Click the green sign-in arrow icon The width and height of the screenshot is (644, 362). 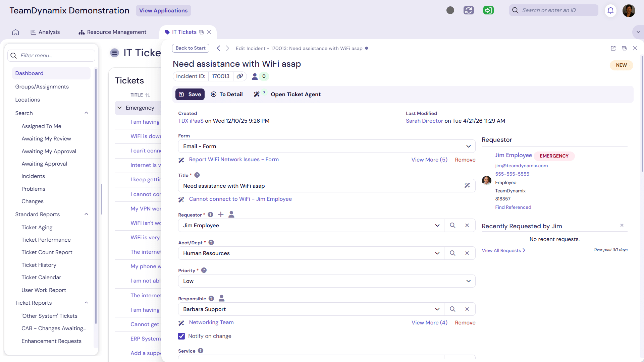pyautogui.click(x=488, y=10)
